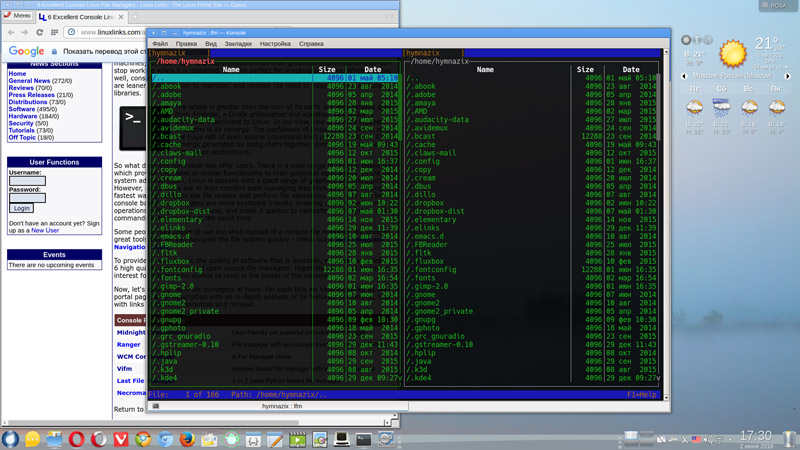
Task: Open the Konsole terminal taskbar icon
Action: point(364,439)
